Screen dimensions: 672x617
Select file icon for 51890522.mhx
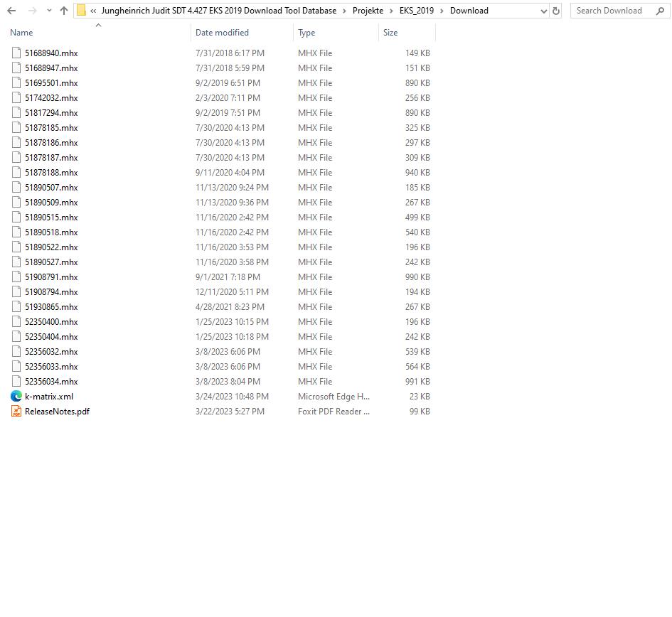tap(16, 247)
